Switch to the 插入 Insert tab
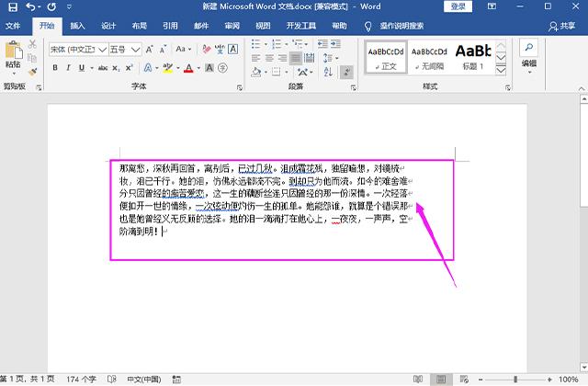 (77, 26)
